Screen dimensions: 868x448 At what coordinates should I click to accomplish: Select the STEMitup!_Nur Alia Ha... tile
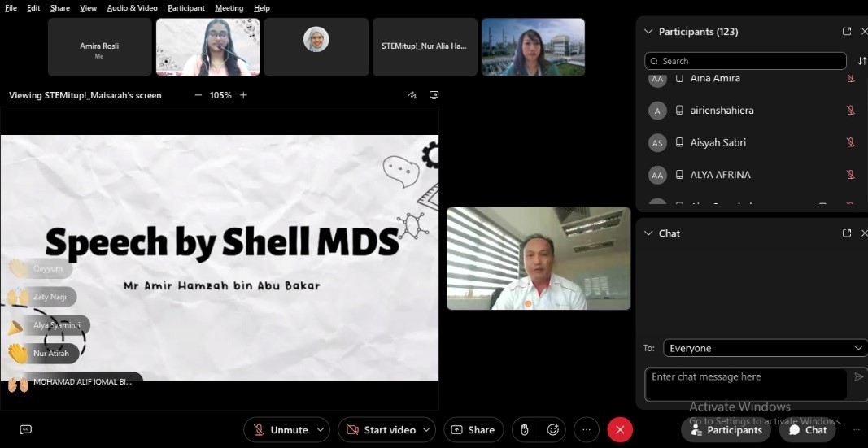click(x=425, y=47)
